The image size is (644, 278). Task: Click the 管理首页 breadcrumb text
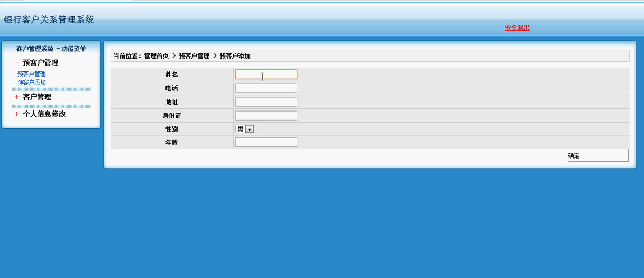tap(157, 55)
